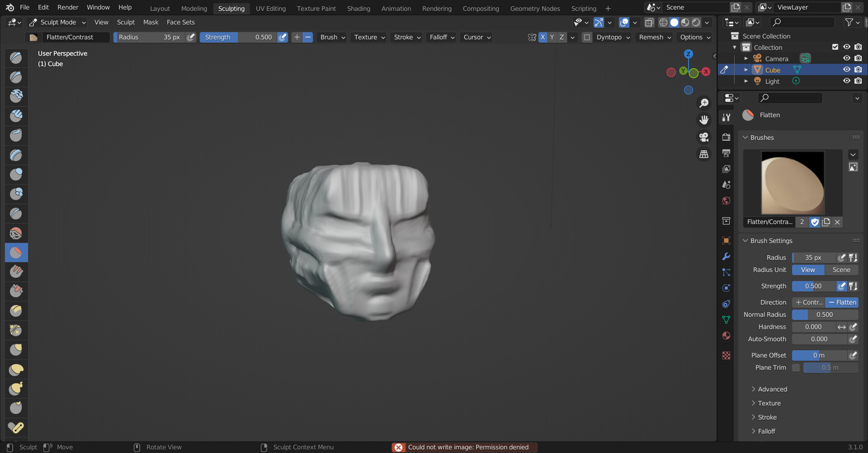Select the Smooth brush
This screenshot has width=868, height=453.
coord(16,233)
